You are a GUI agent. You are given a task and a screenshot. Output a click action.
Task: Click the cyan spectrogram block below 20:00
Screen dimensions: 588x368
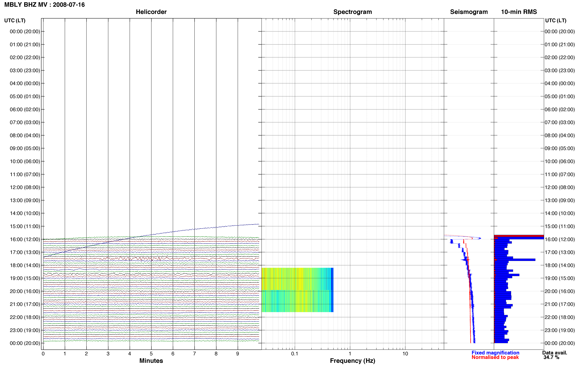tap(297, 301)
